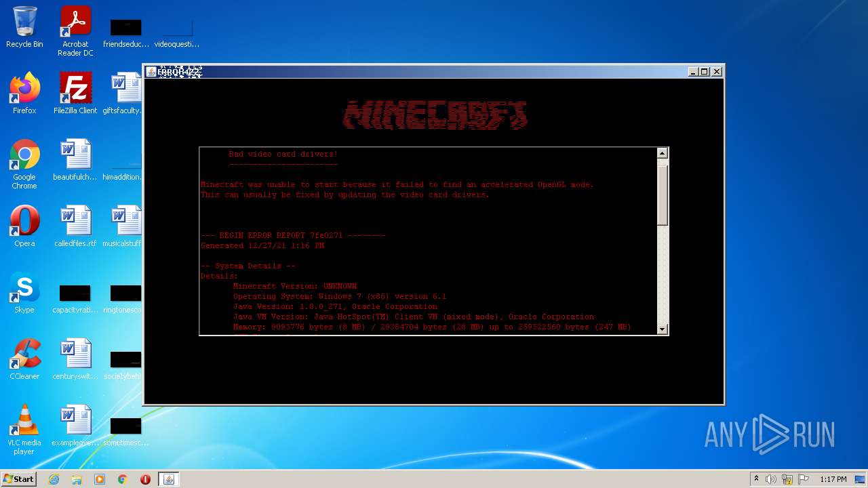Launch Opera desktop shortcut
868x488 pixels.
click(24, 226)
